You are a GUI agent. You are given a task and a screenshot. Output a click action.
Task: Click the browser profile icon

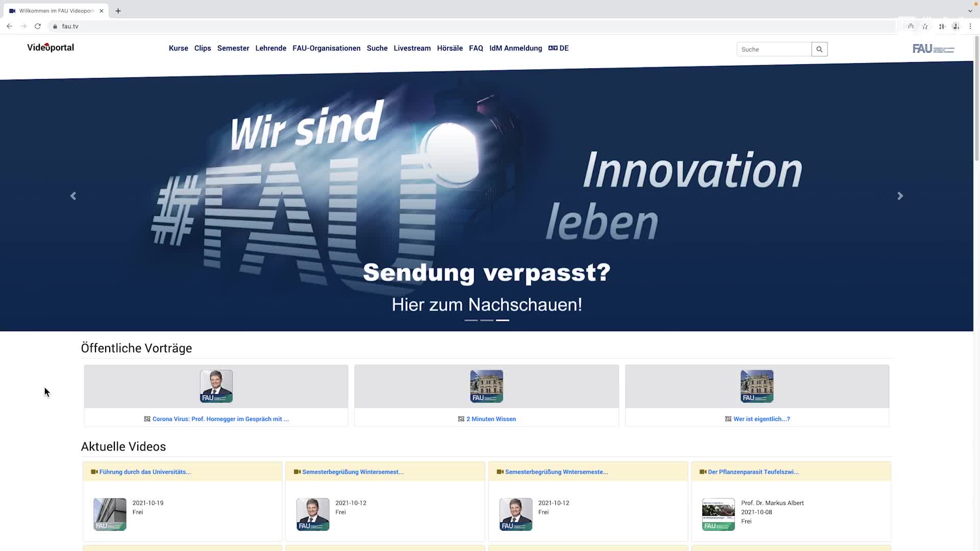pos(955,26)
